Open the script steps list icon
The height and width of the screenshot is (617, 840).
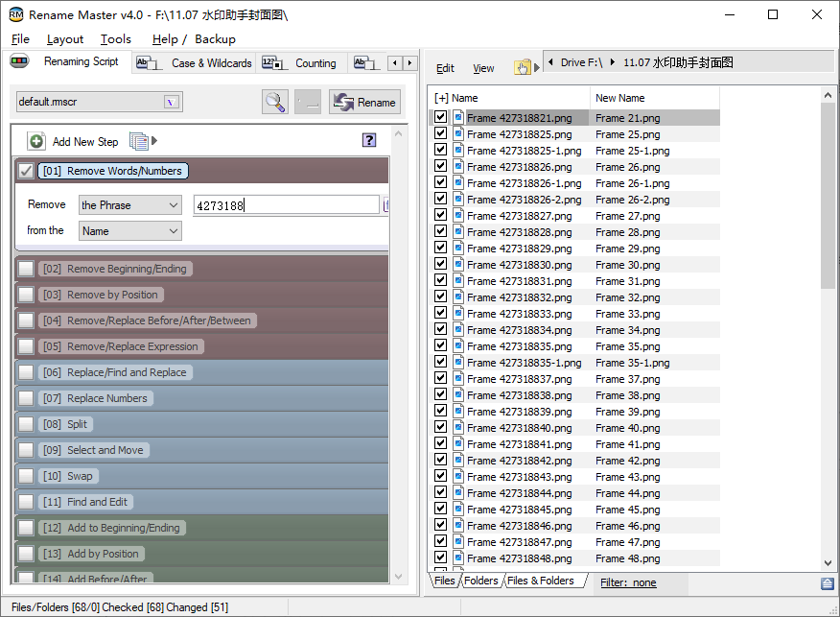[139, 141]
